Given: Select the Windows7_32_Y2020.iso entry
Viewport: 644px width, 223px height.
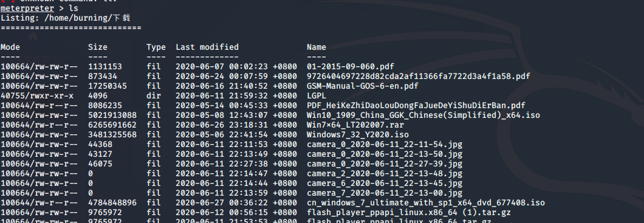Looking at the screenshot, I should click(x=358, y=135).
